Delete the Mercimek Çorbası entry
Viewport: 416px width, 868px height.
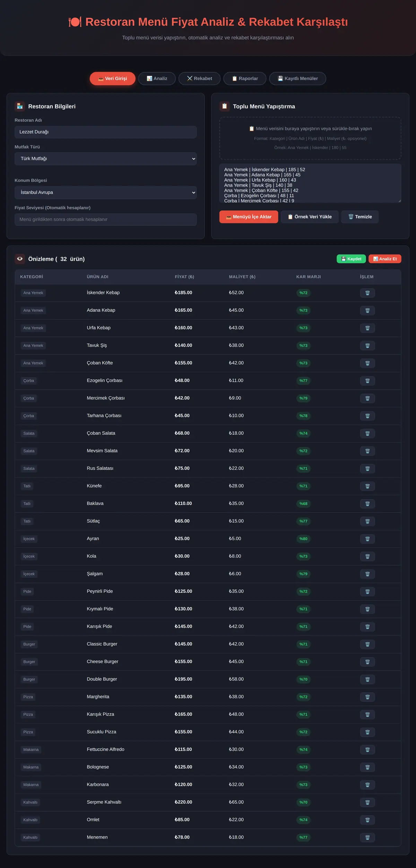[x=367, y=398]
